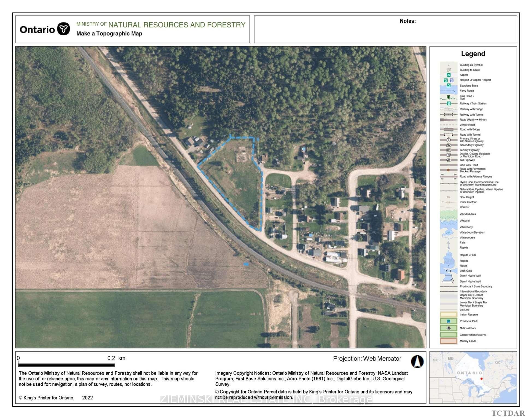The width and height of the screenshot is (532, 419).
Task: Click the 'Waterbody Elevation' legend label
Action: (472, 232)
